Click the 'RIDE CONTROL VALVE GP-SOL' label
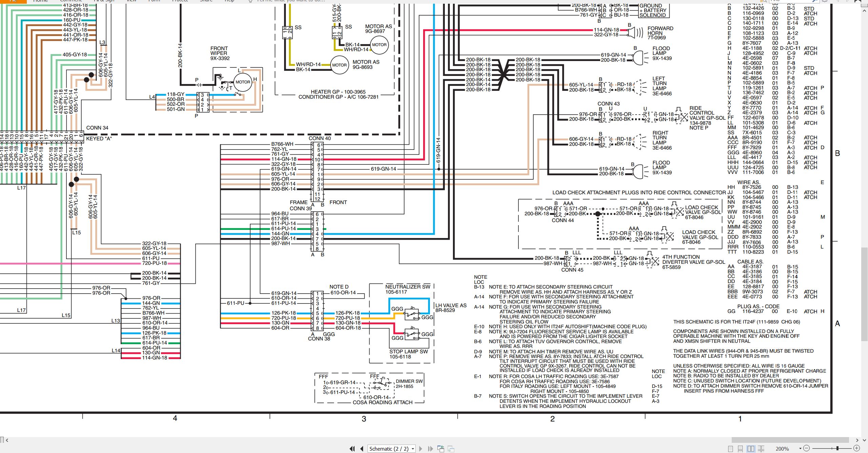 click(707, 113)
